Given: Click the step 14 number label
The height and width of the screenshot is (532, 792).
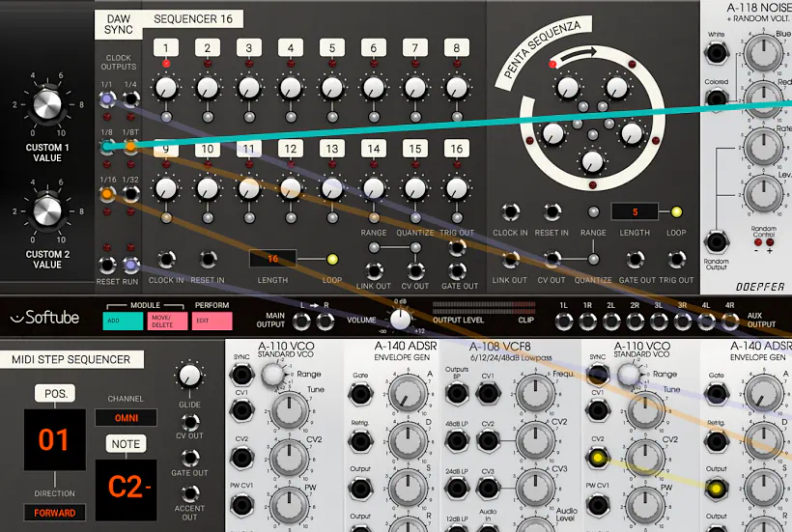Looking at the screenshot, I should (x=373, y=149).
